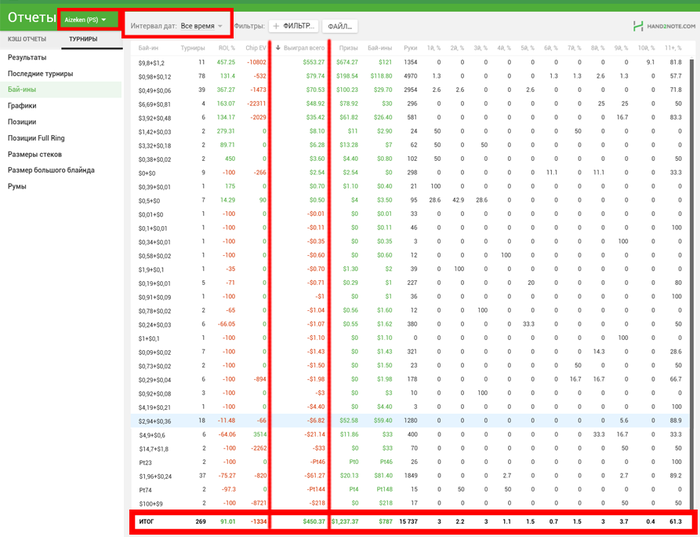Select the $4,9+$0,6 buy-in row
This screenshot has height=537, width=700.
click(410, 435)
